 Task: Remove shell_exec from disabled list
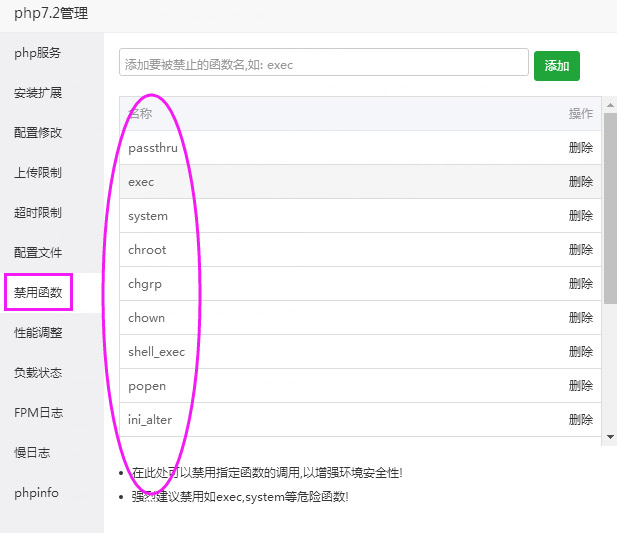coord(580,351)
